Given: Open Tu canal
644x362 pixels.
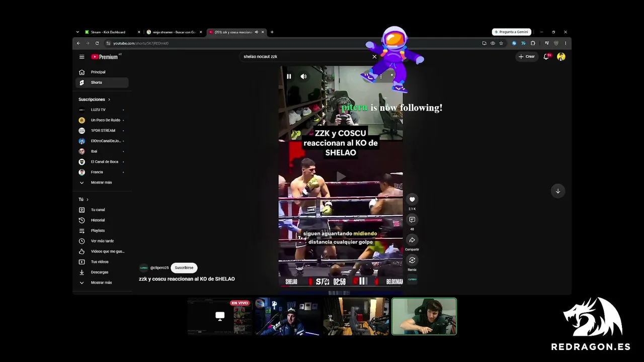Looking at the screenshot, I should point(102,210).
